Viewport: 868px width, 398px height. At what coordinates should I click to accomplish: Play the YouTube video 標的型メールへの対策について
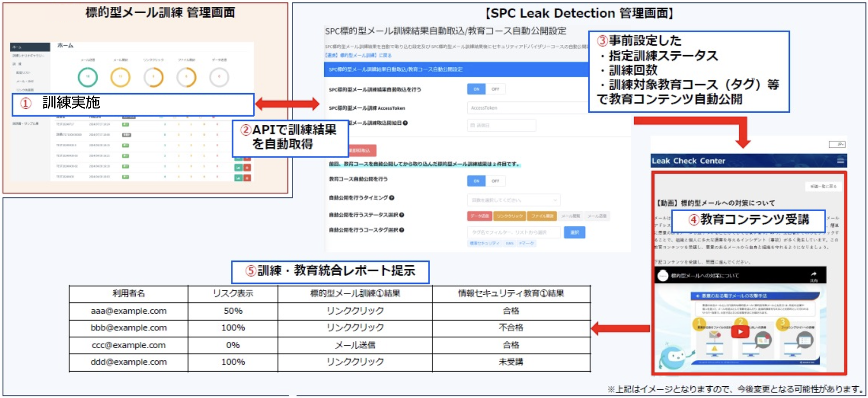740,332
